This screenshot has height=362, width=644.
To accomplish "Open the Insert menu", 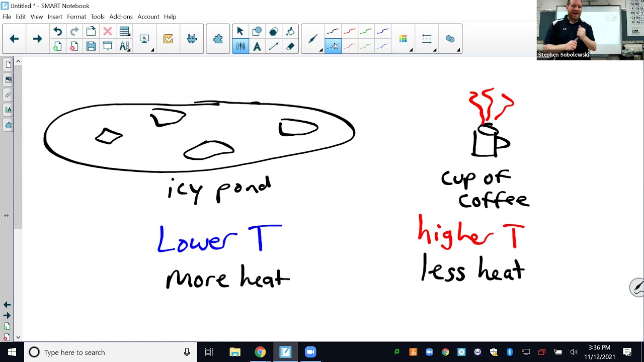I will (x=55, y=17).
